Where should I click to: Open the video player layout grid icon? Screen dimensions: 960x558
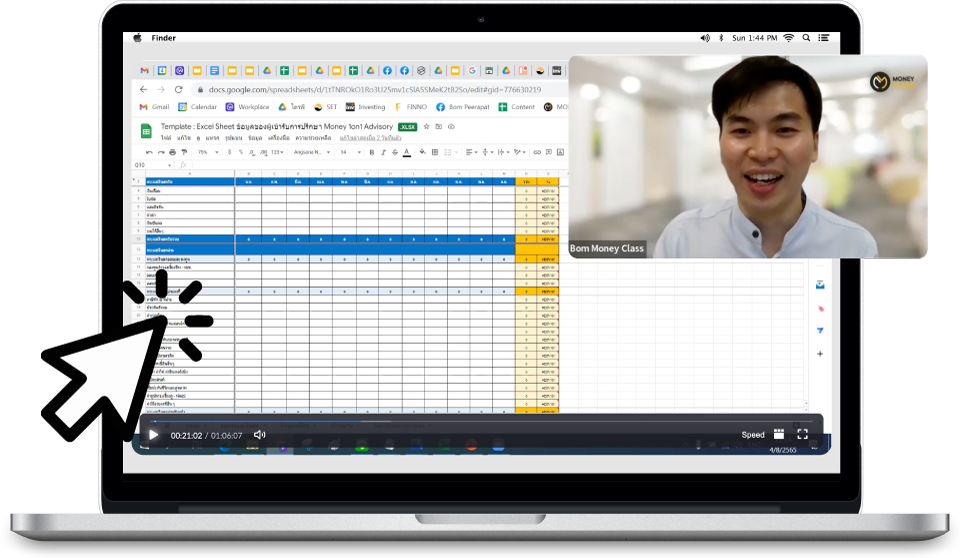(x=779, y=434)
